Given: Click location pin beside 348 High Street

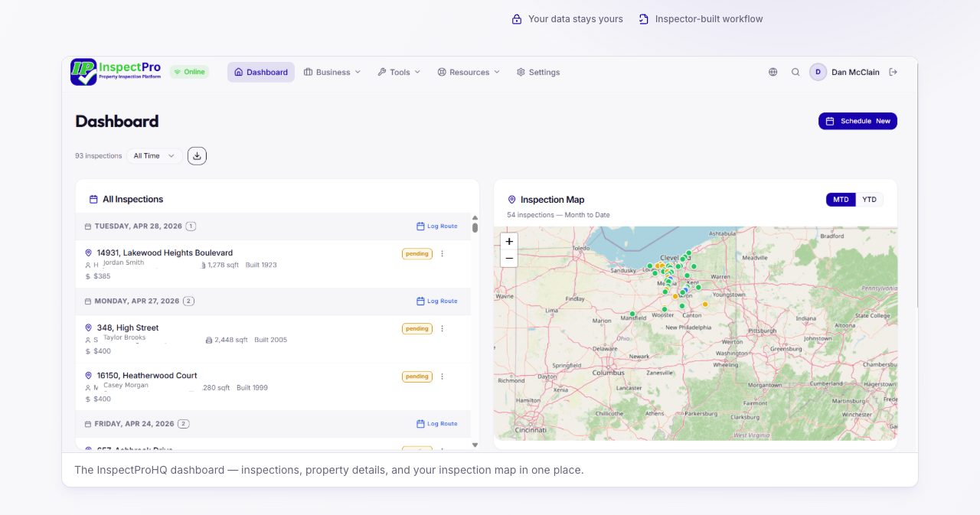Looking at the screenshot, I should pos(88,328).
